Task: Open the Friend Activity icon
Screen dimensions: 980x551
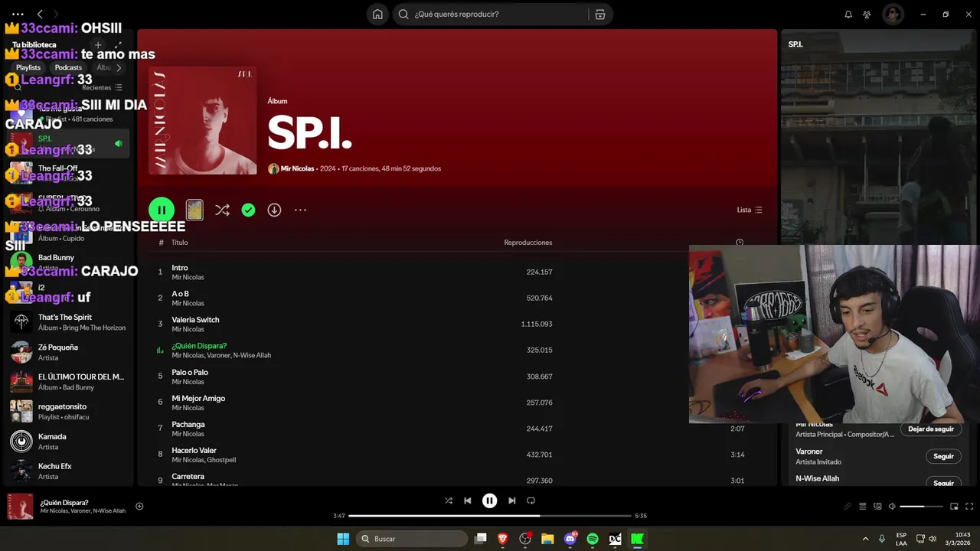Action: pyautogui.click(x=867, y=14)
